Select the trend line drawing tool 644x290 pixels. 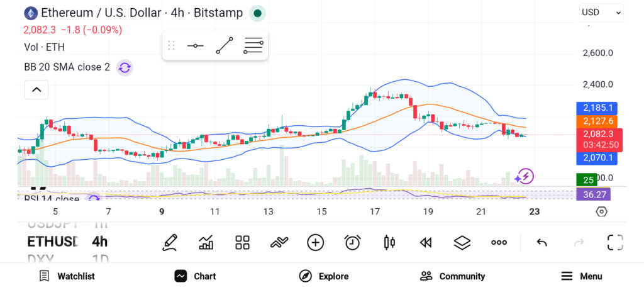(x=225, y=46)
